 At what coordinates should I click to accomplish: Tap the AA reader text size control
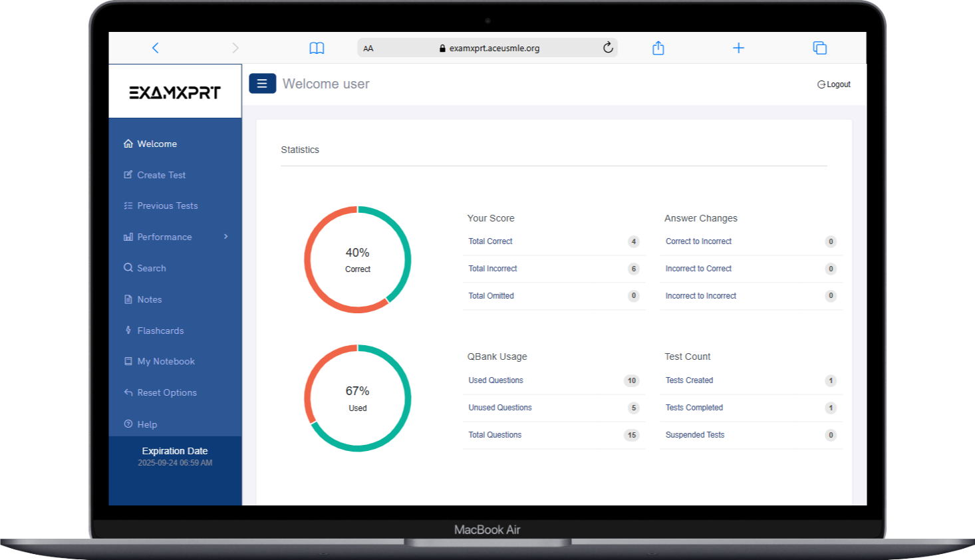(x=368, y=49)
